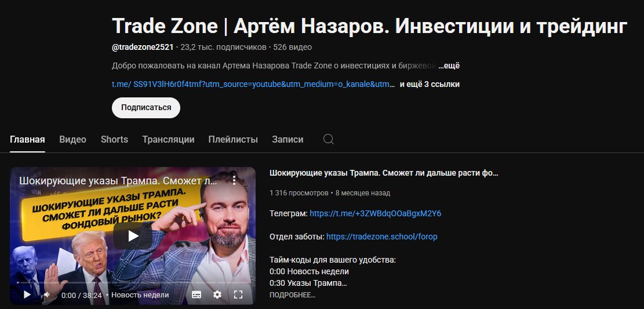
Task: Toggle subtitles with the captions icon
Action: pos(197,295)
